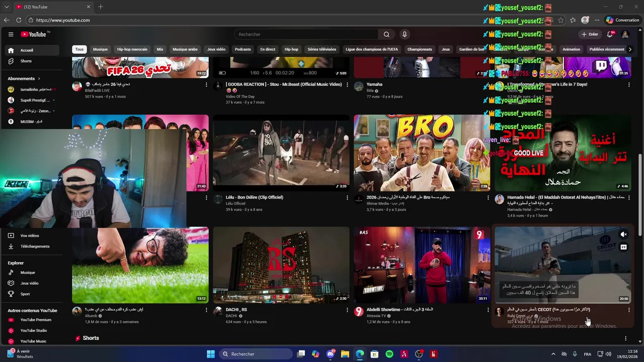Open YouTube Premium in the sidebar
Viewport: 644px width, 362px height.
31,320
